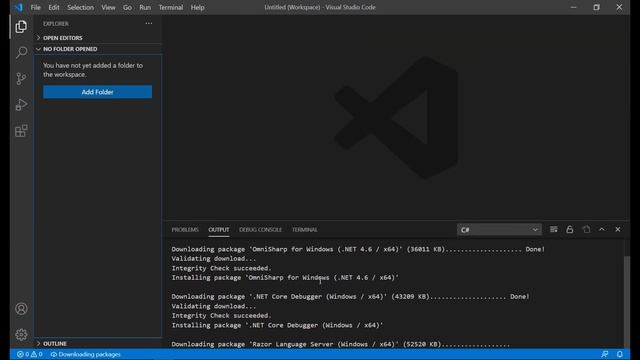Open Explorer more actions ellipsis
Image resolution: width=640 pixels, height=360 pixels.
click(149, 24)
